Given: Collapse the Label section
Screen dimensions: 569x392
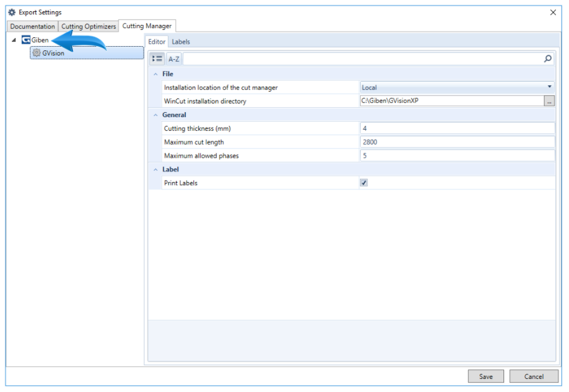Looking at the screenshot, I should [156, 170].
